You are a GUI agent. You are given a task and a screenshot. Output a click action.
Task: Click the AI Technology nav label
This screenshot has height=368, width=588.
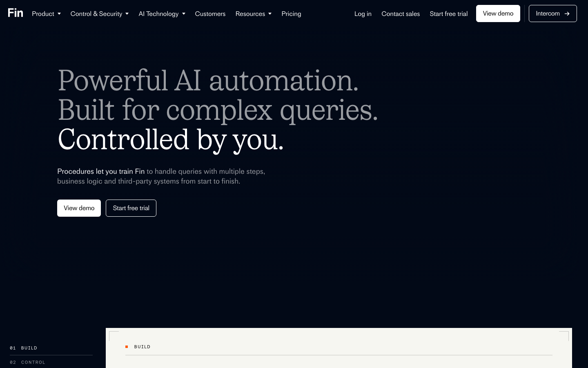tap(158, 14)
